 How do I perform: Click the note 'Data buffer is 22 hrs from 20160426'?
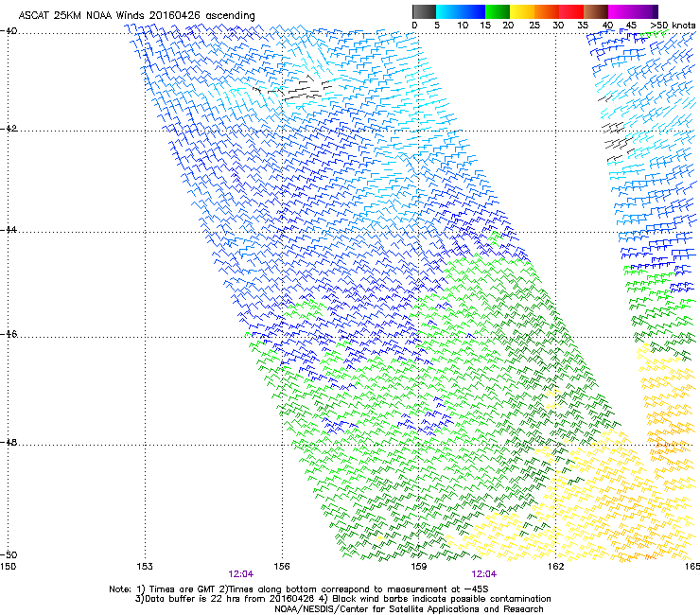[x=230, y=599]
